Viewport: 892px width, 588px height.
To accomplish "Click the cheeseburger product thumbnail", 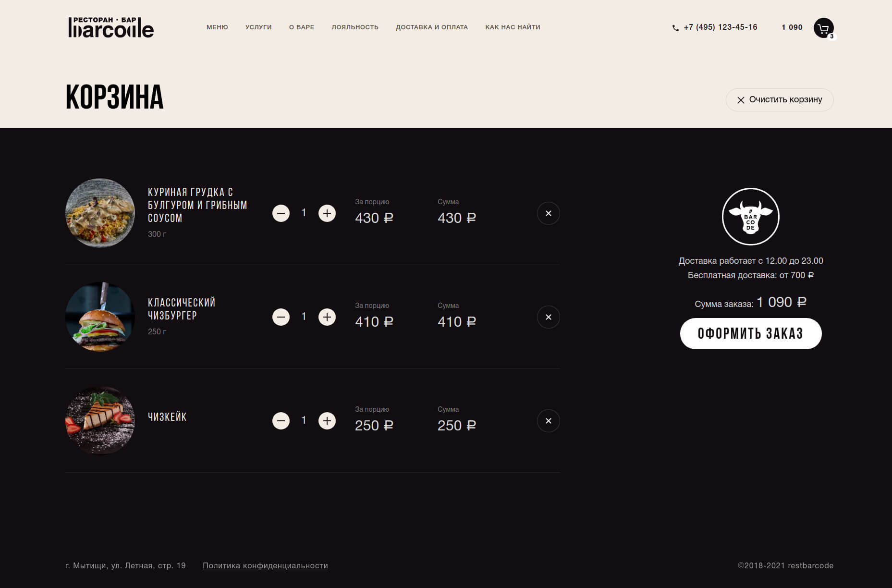I will coord(100,317).
